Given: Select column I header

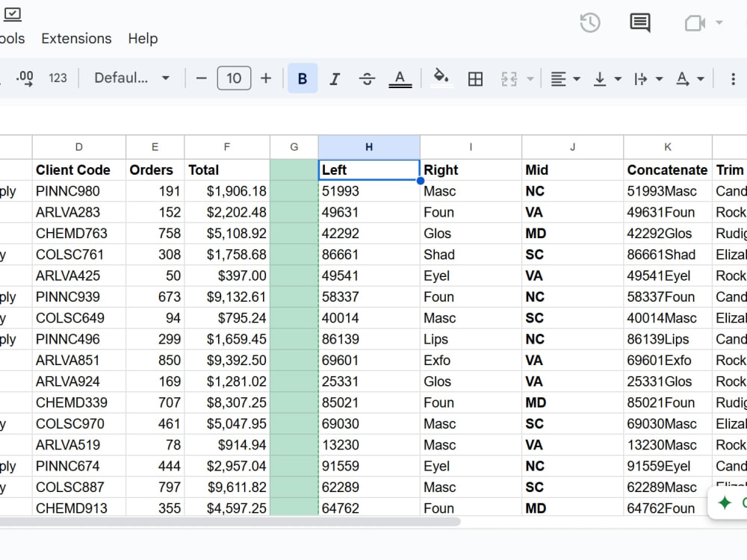Looking at the screenshot, I should point(471,147).
